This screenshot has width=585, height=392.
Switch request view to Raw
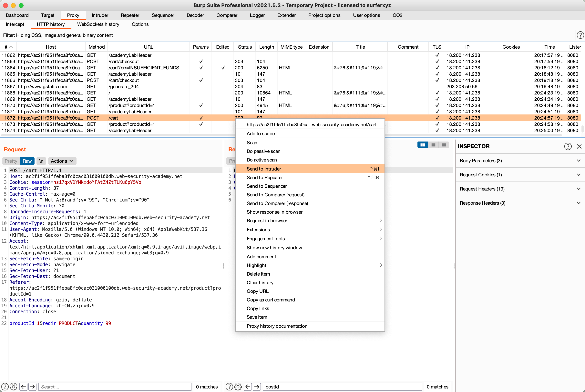click(27, 161)
